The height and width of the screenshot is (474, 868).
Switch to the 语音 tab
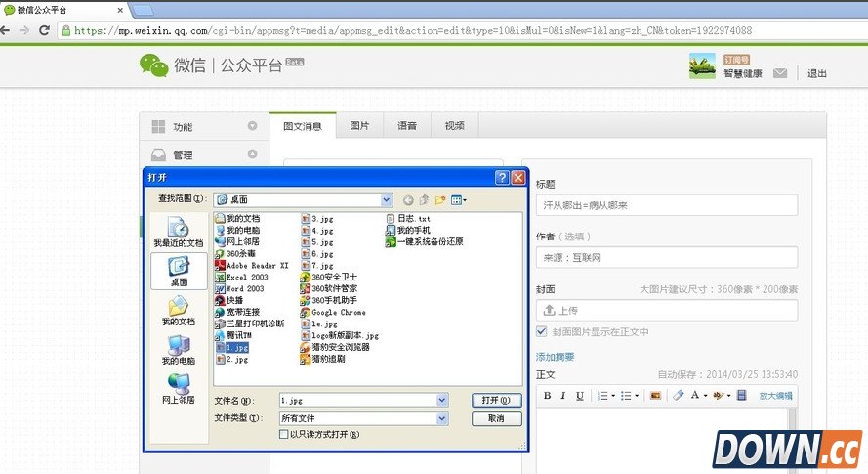pyautogui.click(x=407, y=126)
